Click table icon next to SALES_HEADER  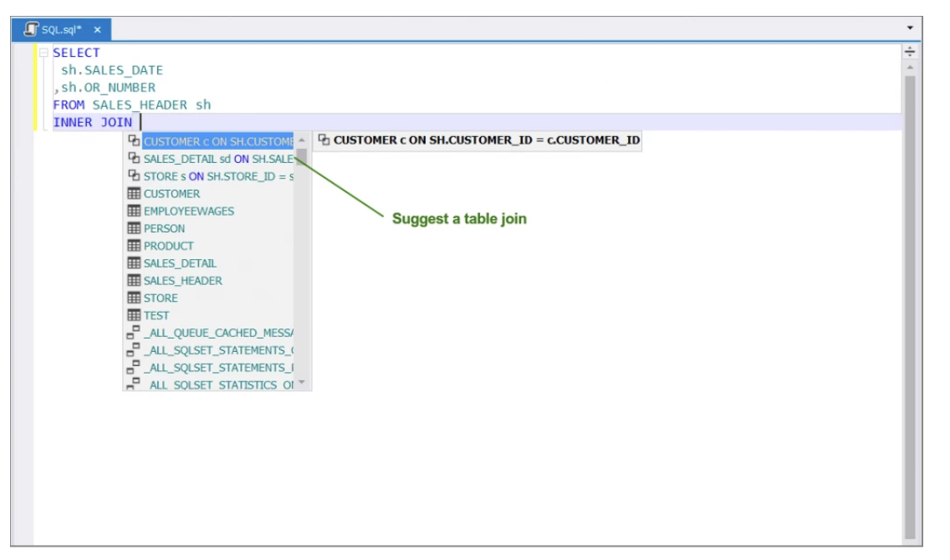coord(134,280)
